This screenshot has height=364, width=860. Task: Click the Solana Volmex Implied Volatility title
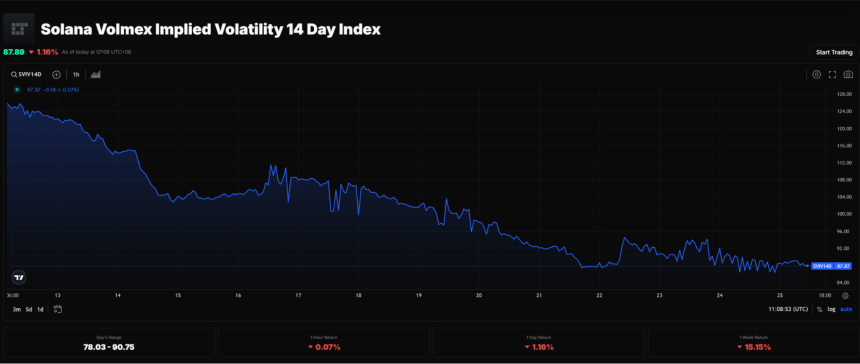pyautogui.click(x=211, y=29)
